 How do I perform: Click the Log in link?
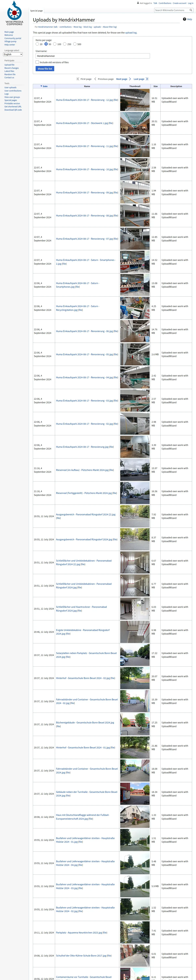191,3
